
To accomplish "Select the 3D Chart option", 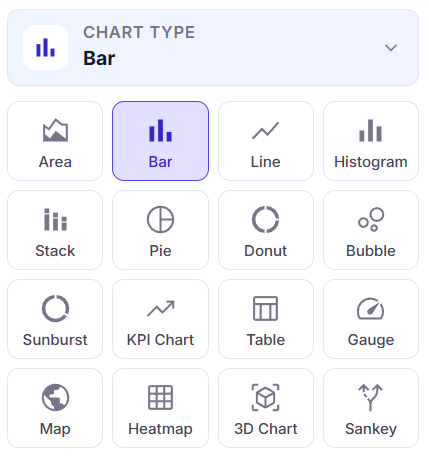I will (x=266, y=408).
